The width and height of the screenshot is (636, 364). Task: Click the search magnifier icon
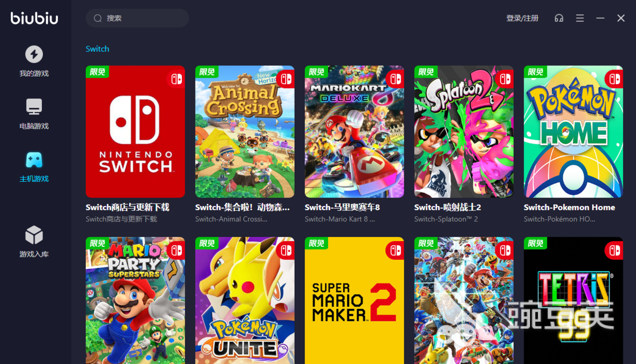tap(98, 18)
